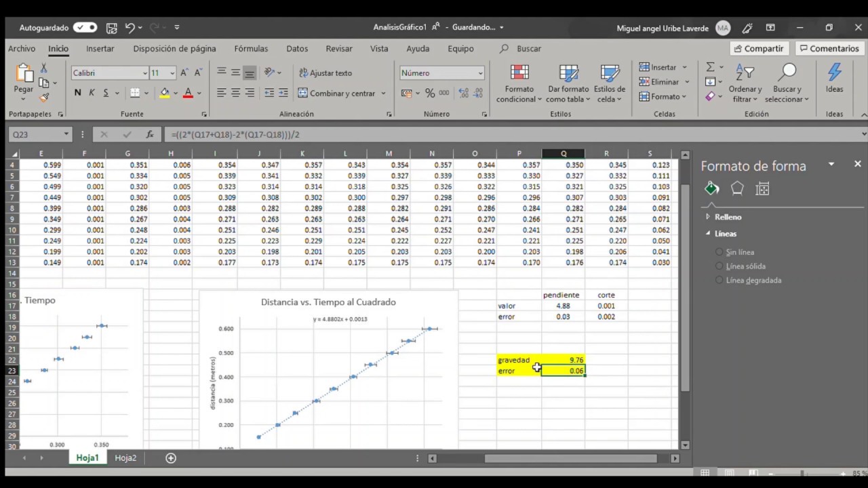Click the increase indent icon

tap(283, 93)
